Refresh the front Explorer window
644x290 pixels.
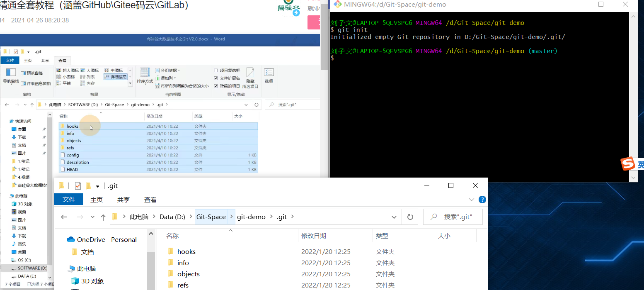pyautogui.click(x=410, y=217)
